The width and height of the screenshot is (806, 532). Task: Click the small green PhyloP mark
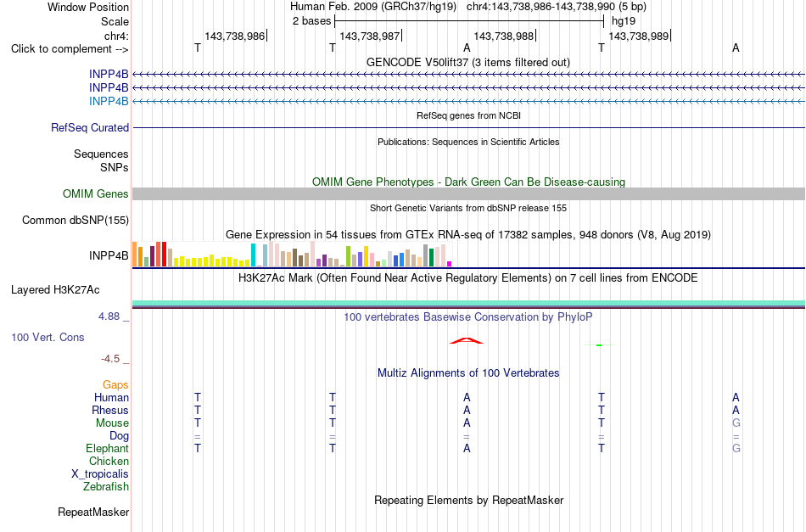pyautogui.click(x=599, y=344)
